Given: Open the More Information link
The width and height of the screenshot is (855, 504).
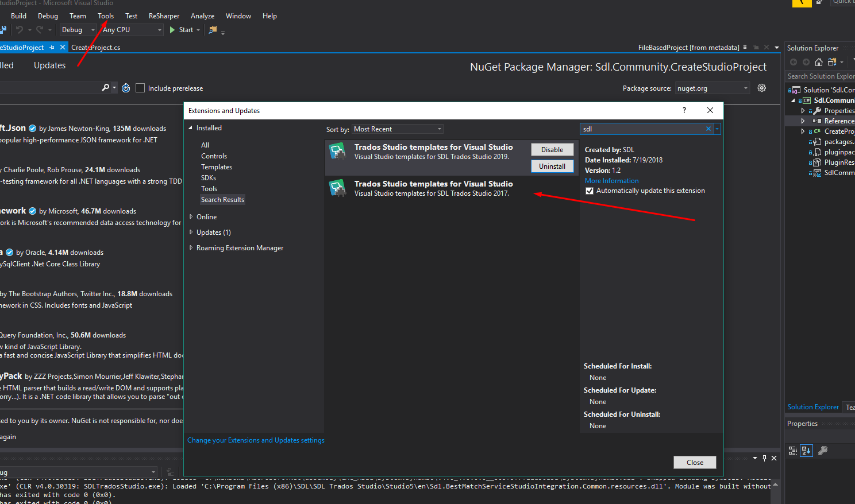Looking at the screenshot, I should 611,181.
